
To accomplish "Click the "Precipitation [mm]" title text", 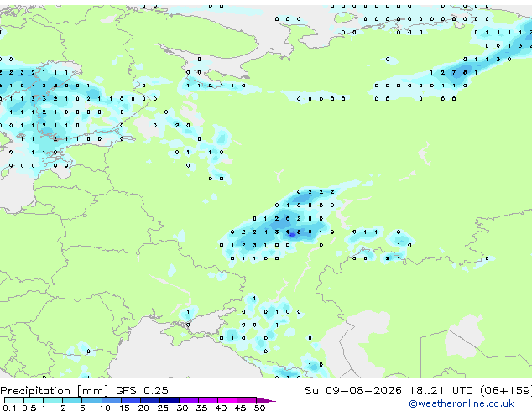I will (55, 391).
